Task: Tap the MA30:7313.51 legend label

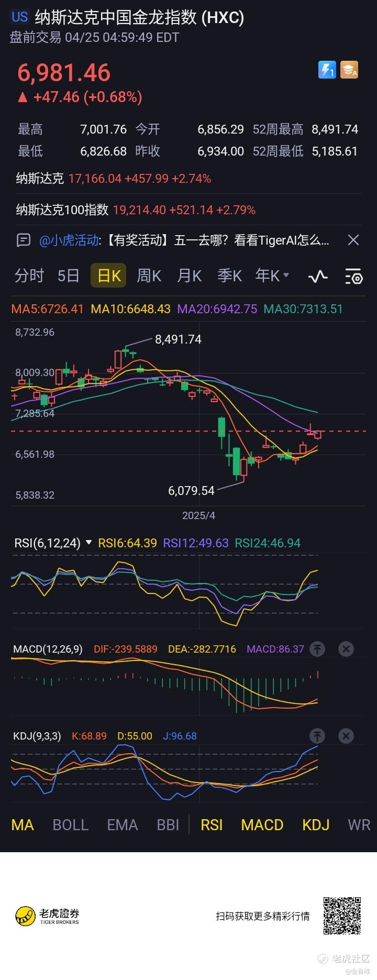Action: click(303, 309)
